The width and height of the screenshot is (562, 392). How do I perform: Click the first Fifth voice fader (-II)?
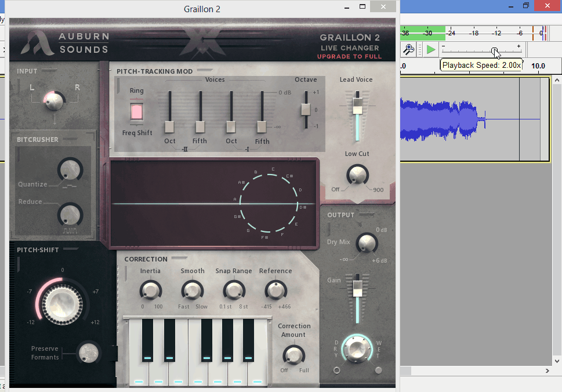[200, 126]
